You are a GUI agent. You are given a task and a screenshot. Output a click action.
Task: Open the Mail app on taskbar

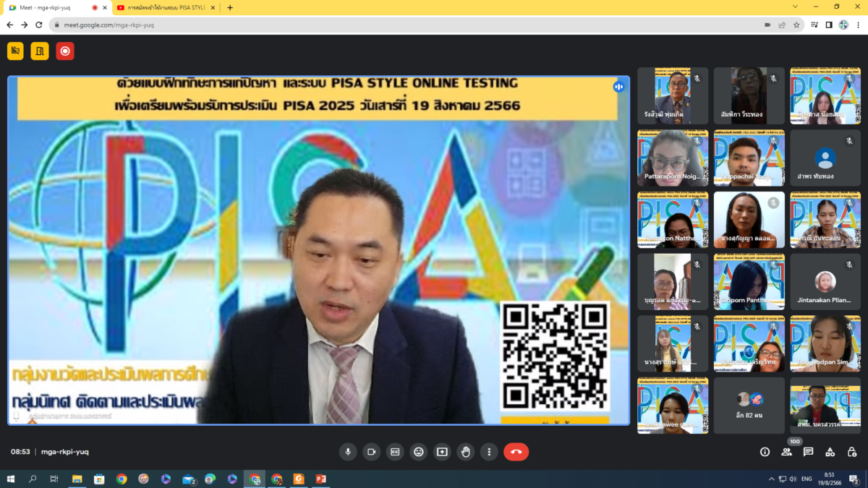coord(188,479)
